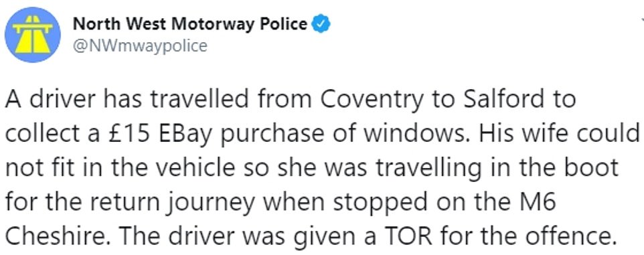Select the word Cheshire in the tweet
The height and width of the screenshot is (255, 644).
[x=56, y=236]
